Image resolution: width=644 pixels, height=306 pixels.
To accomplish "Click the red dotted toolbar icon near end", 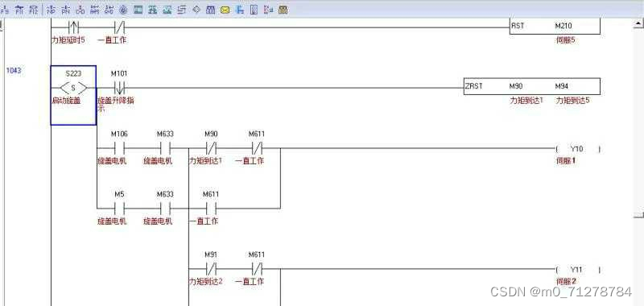I will pos(268,10).
